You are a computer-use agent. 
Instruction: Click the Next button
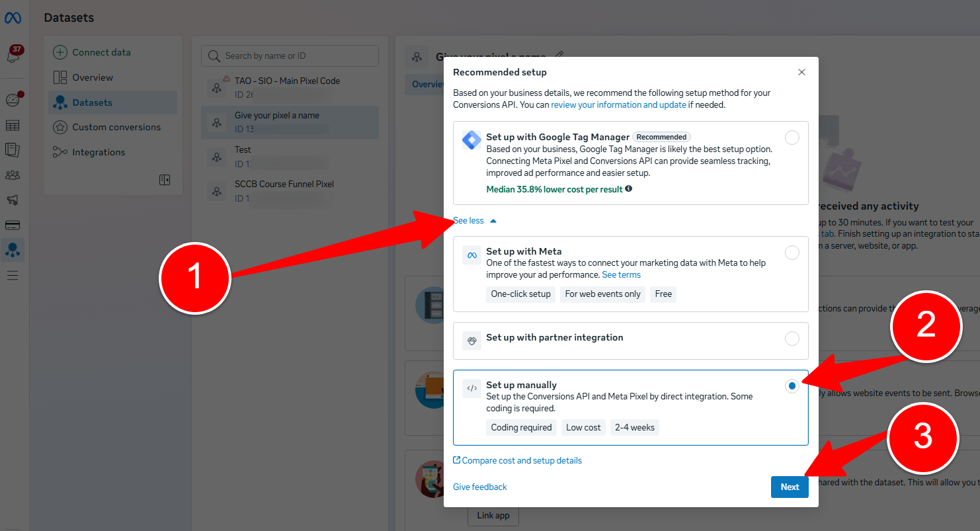790,487
